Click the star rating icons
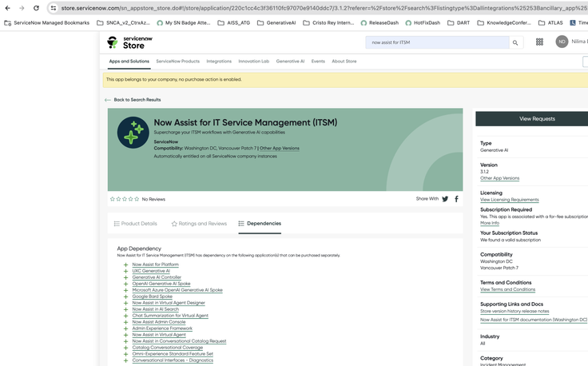This screenshot has width=588, height=366. tap(125, 199)
